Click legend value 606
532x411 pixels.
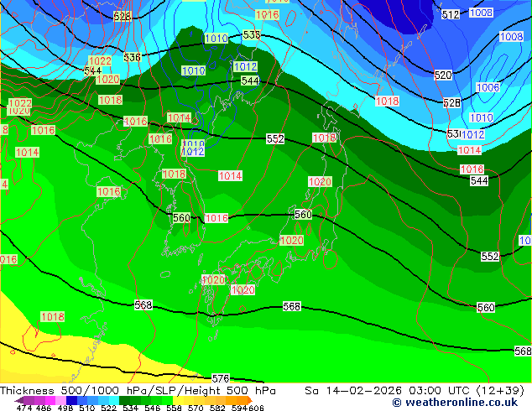(x=256, y=408)
